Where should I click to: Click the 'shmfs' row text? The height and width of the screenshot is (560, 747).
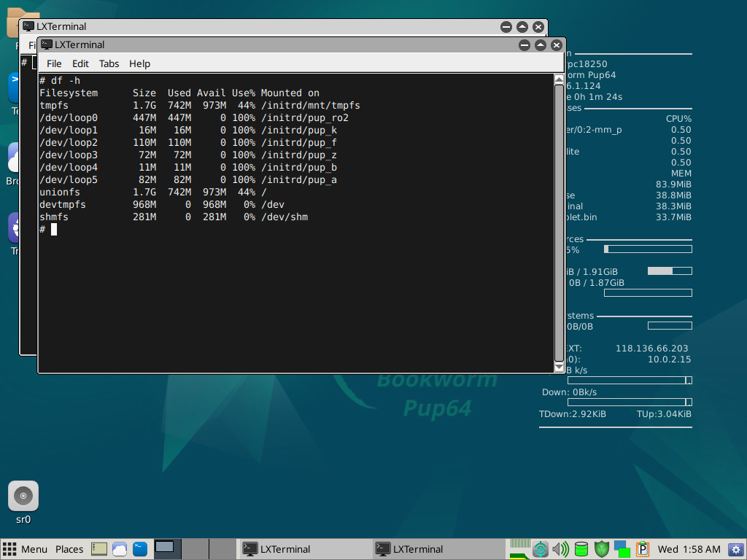(x=54, y=217)
